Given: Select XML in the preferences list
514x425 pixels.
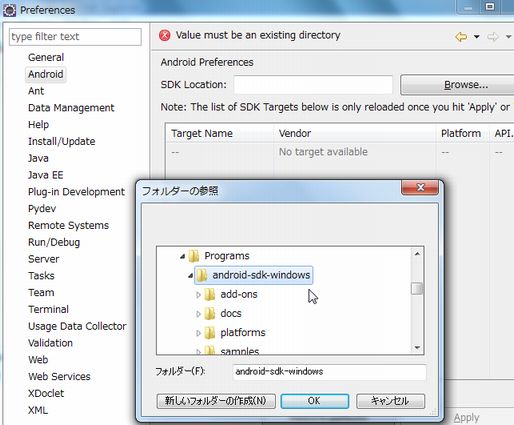Looking at the screenshot, I should click(38, 410).
